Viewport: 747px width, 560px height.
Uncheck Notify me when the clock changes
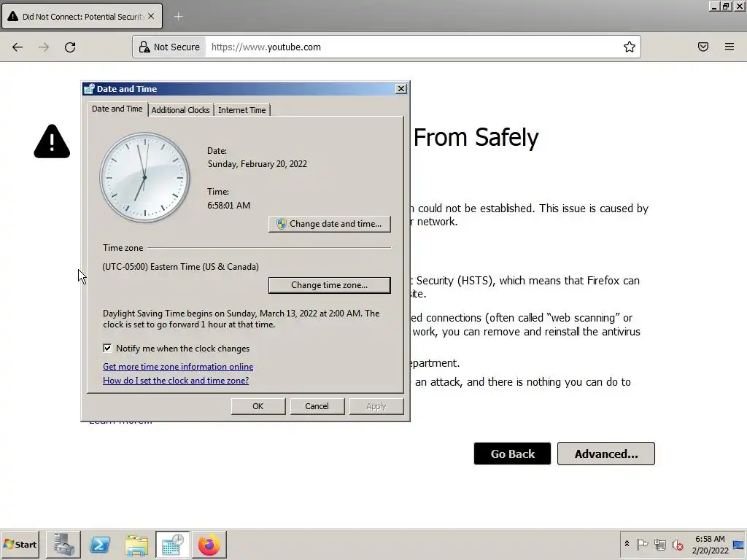pyautogui.click(x=107, y=348)
